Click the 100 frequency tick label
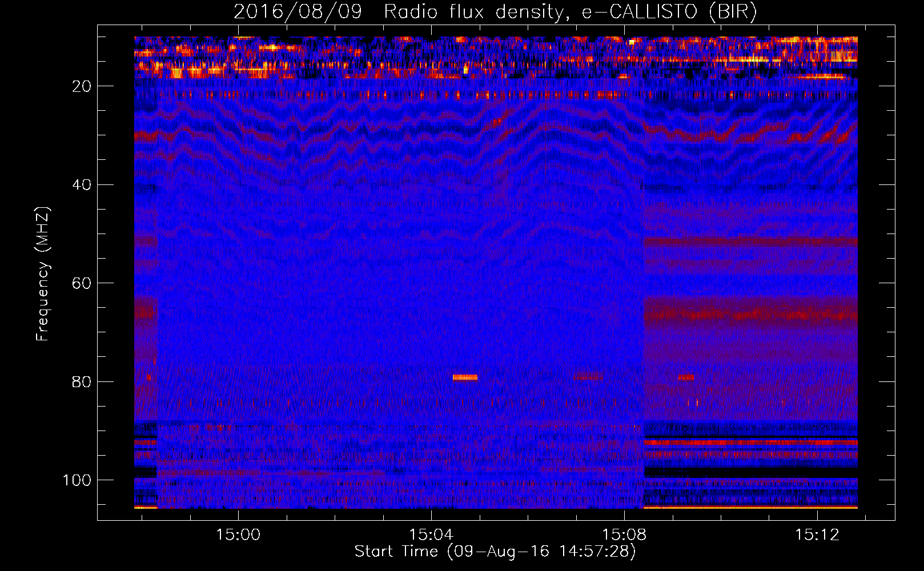 click(x=77, y=480)
